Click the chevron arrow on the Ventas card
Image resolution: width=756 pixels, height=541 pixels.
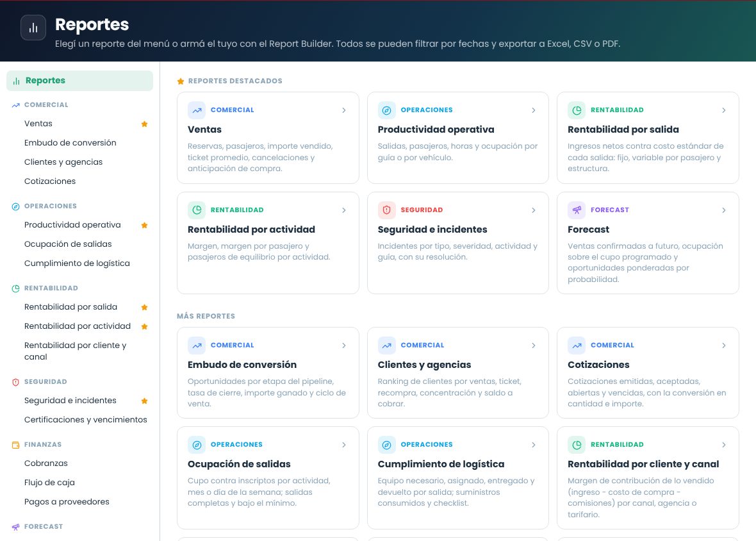344,110
